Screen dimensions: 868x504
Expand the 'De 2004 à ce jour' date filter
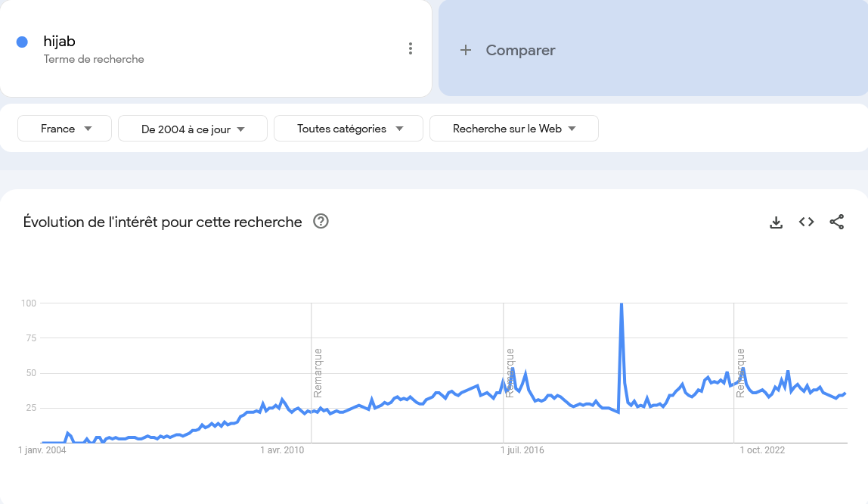click(x=193, y=129)
